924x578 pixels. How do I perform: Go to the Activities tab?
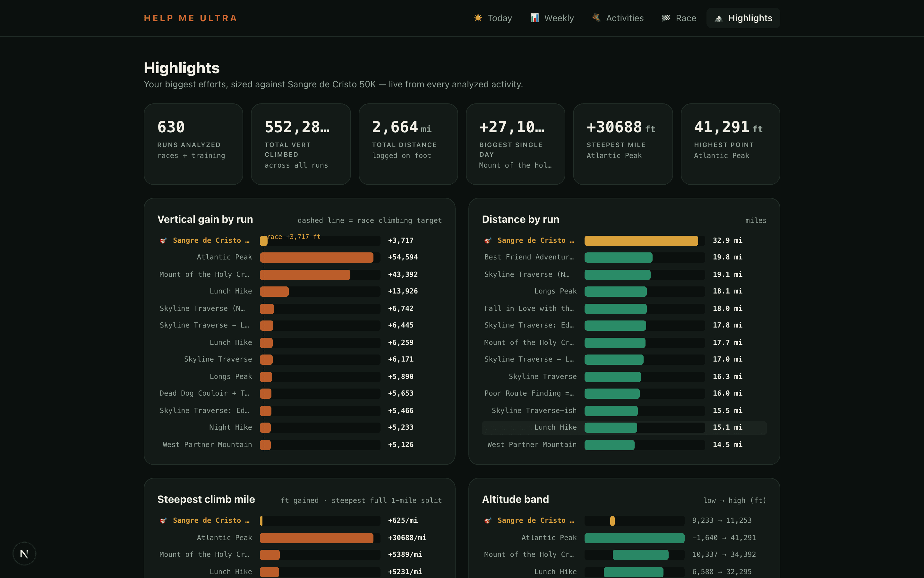(x=618, y=18)
